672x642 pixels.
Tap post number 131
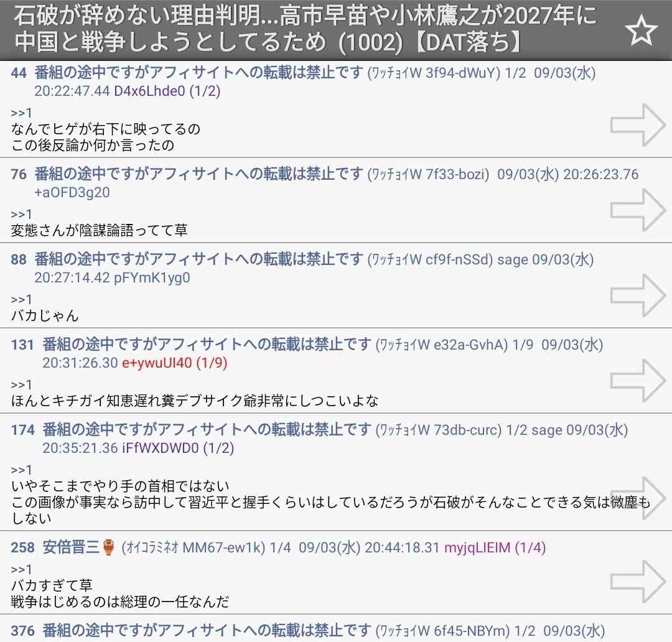coord(22,345)
